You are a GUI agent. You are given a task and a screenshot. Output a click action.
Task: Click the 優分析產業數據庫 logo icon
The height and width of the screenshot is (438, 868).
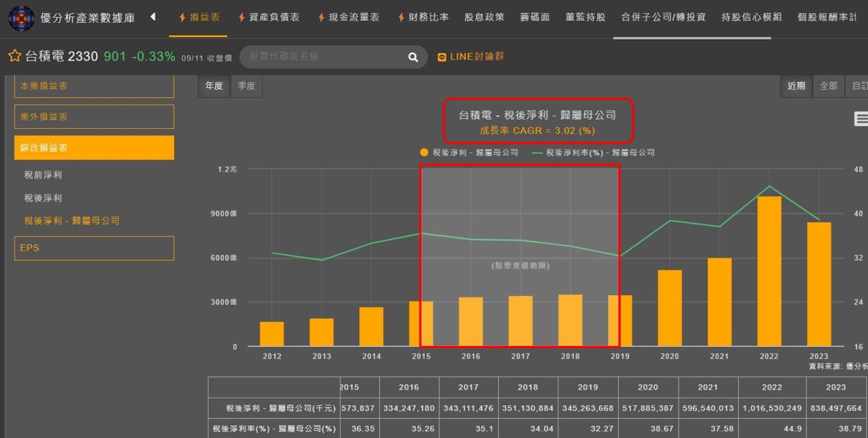click(21, 18)
